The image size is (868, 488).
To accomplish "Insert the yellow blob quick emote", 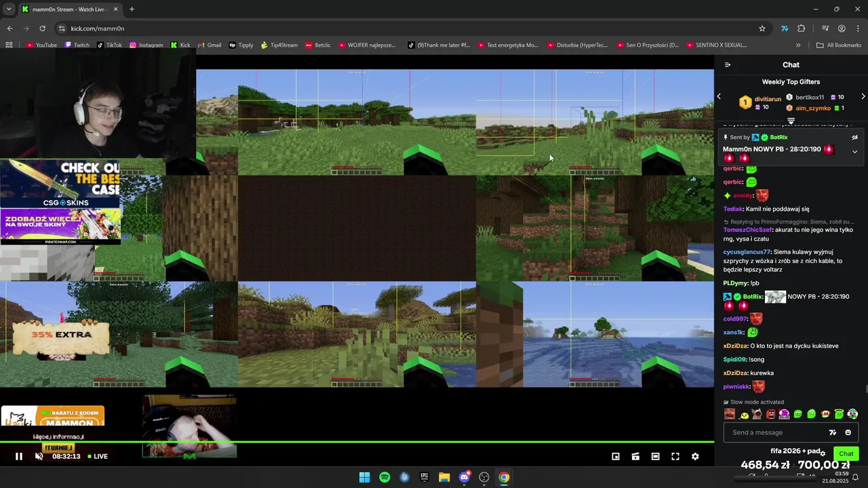I will coord(744,414).
